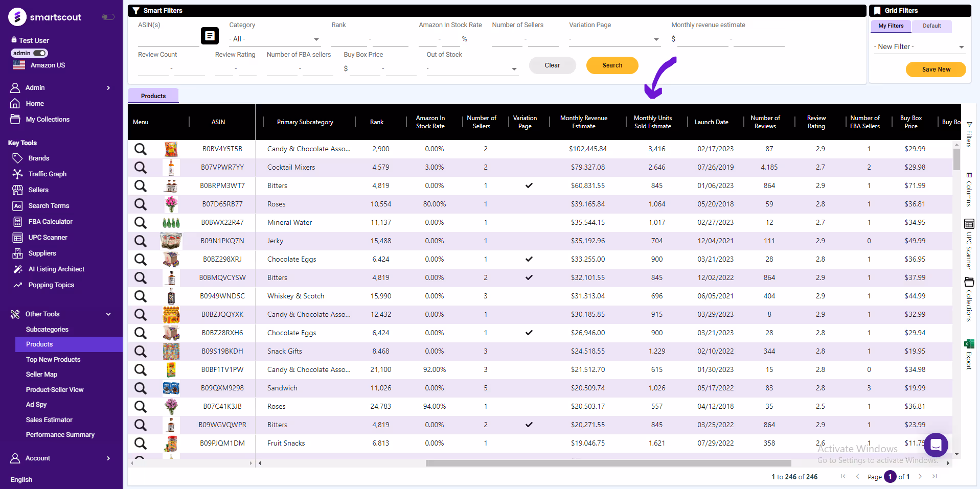Select the Products tab
The width and height of the screenshot is (980, 489).
pyautogui.click(x=153, y=96)
